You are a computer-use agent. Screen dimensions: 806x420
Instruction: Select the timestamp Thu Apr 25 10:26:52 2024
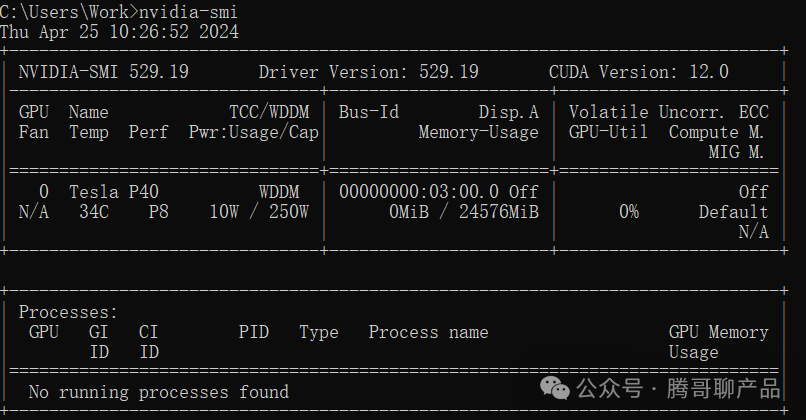pos(119,32)
